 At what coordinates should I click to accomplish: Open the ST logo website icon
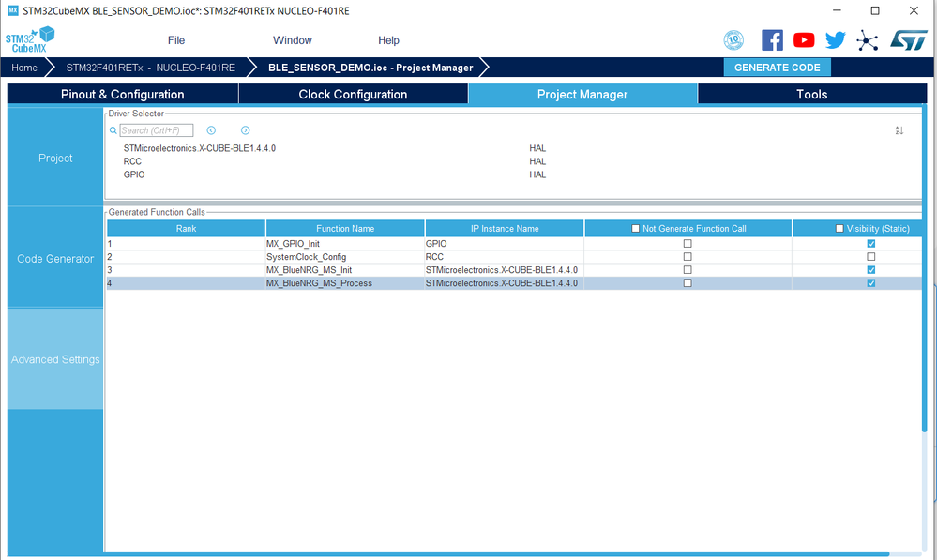point(908,40)
